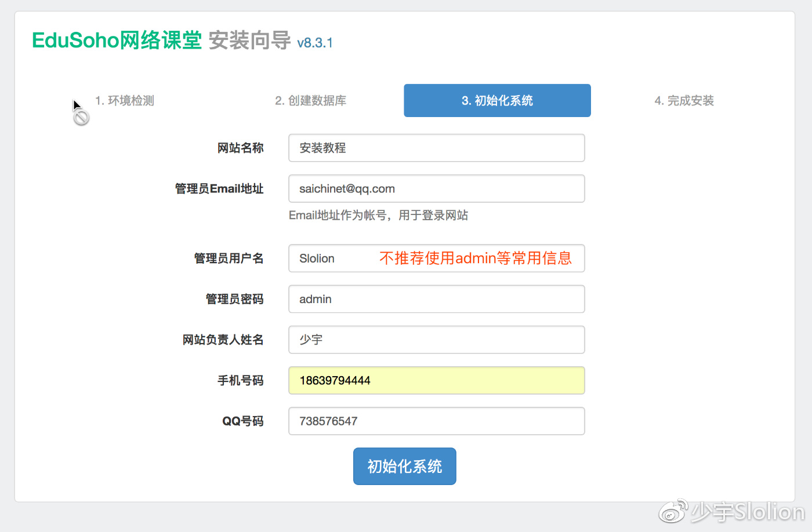Click the 网站负责人姓名 field label

point(223,340)
